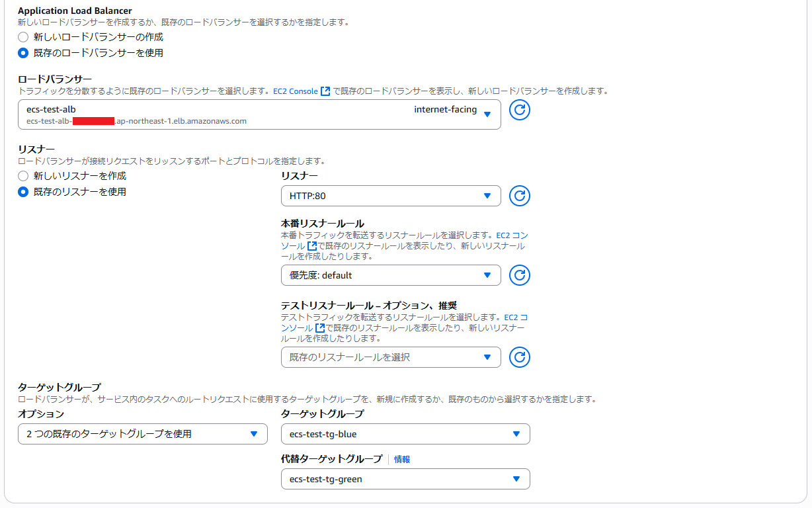Choose 新しいリスナーを作成 radio option
The width and height of the screenshot is (812, 508).
(x=23, y=176)
